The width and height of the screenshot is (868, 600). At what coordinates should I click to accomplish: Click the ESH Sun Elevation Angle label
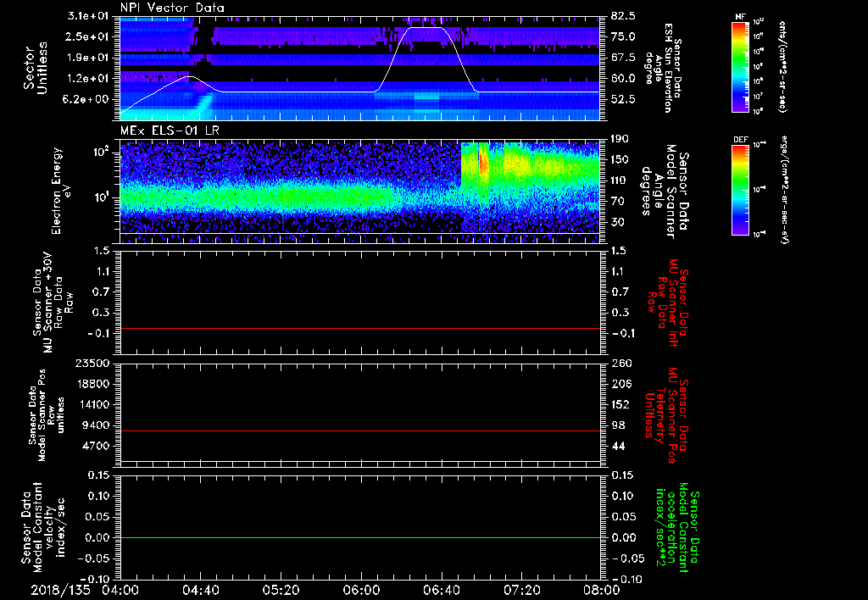click(662, 68)
